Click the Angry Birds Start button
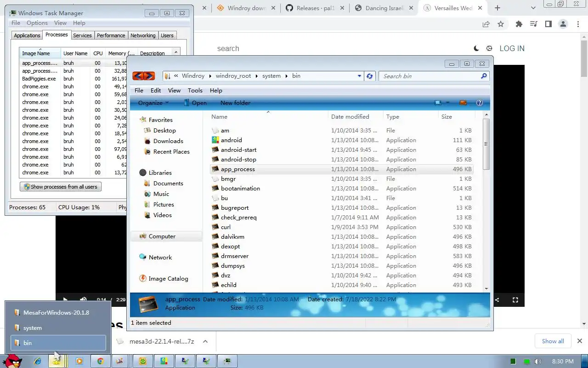This screenshot has height=368, width=588. pyautogui.click(x=12, y=361)
